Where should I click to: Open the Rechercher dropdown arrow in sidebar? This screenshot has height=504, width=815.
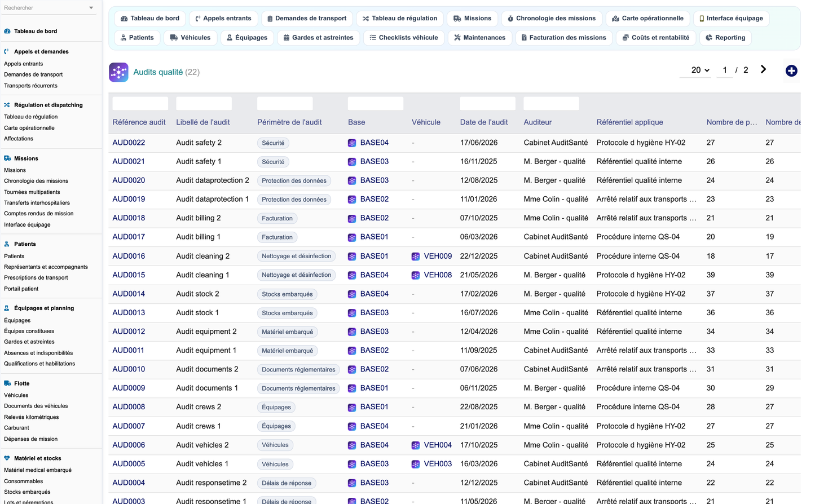click(91, 8)
